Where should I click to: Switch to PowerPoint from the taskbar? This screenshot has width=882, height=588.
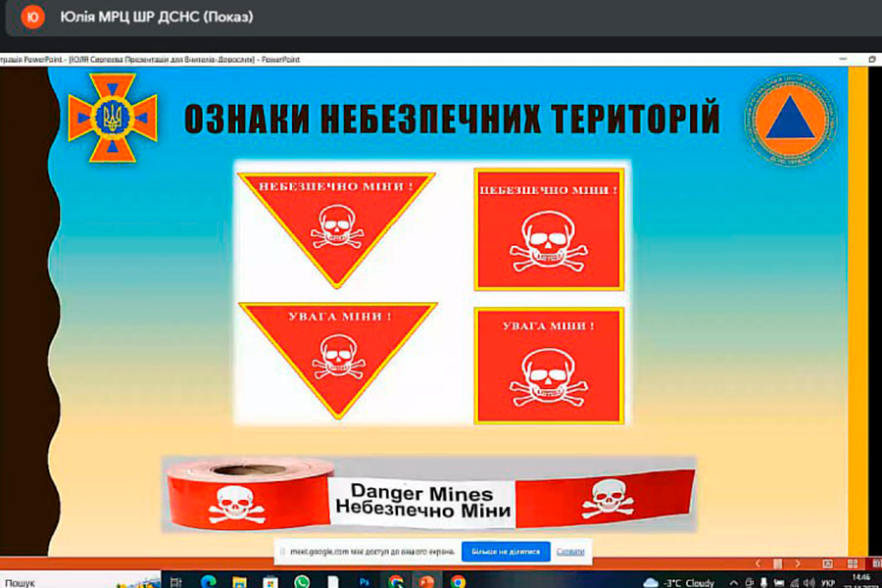tap(426, 582)
